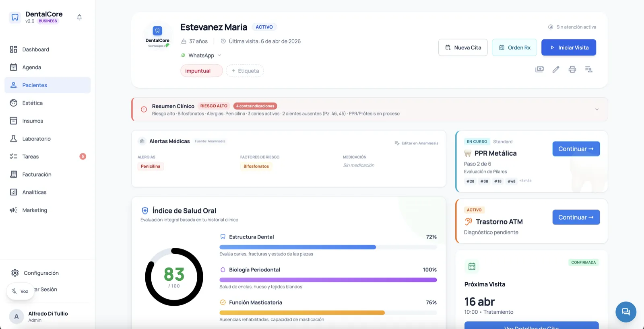
Task: Click the Iniciar Visita button
Action: 568,47
